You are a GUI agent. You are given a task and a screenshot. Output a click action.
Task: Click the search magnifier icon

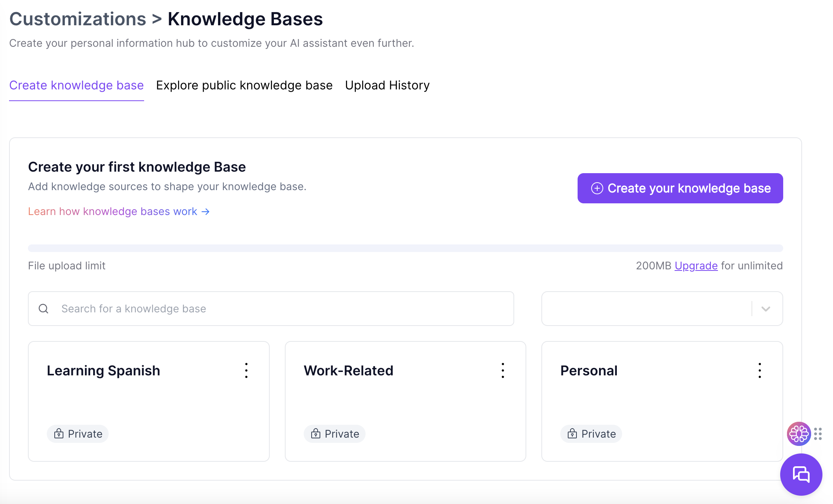click(x=44, y=309)
